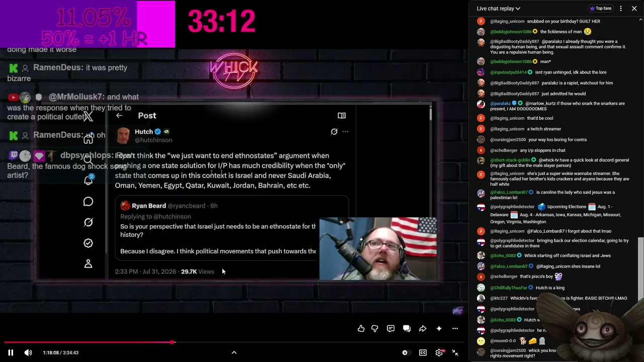
Task: Open the player settings gear
Action: click(439, 352)
